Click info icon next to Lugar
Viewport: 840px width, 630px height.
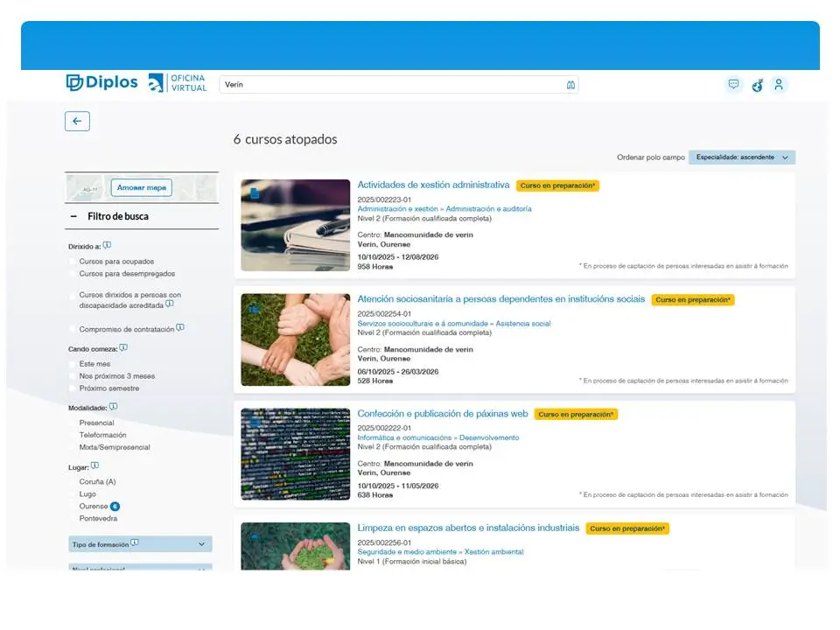coord(94,465)
